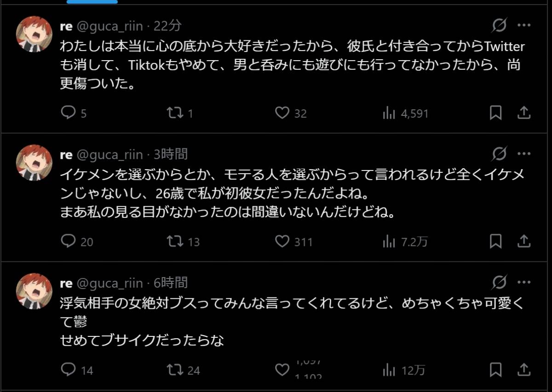Open more options on the 22分 tweet

point(524,26)
